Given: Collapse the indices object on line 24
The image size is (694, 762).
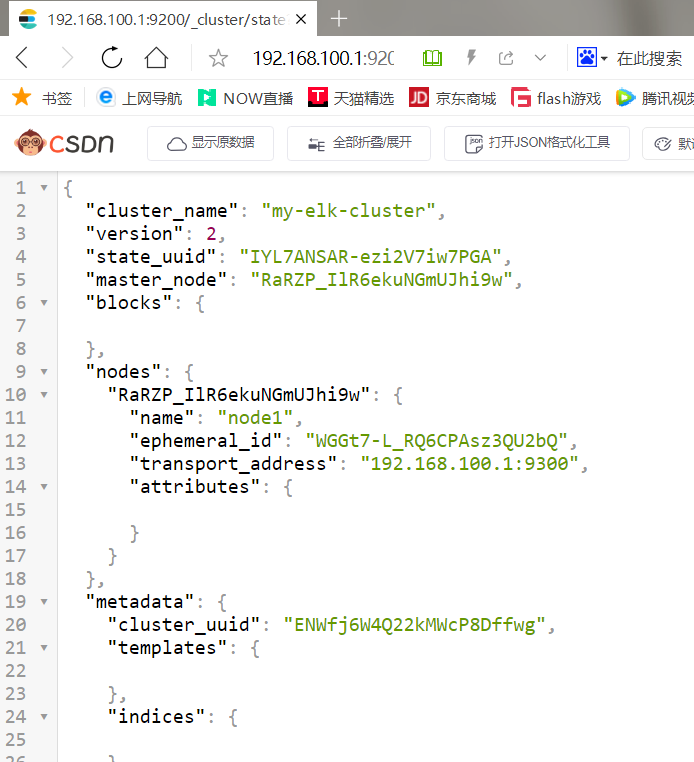Looking at the screenshot, I should point(44,717).
